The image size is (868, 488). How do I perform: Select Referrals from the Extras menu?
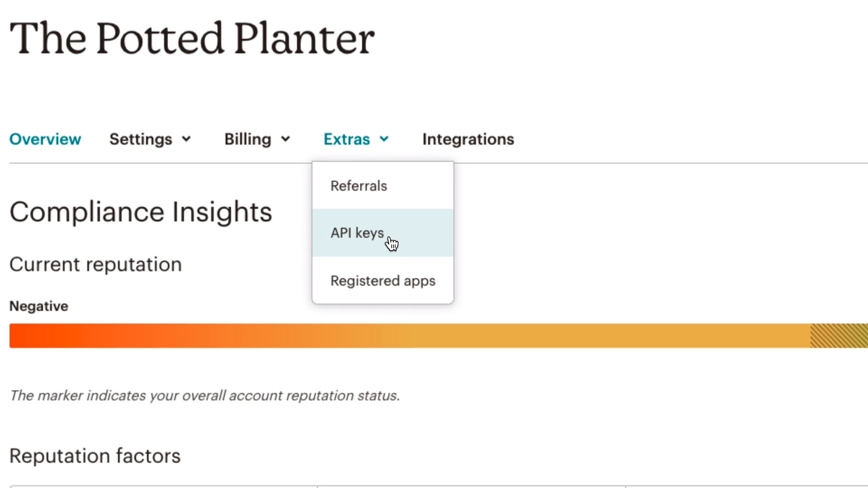(359, 186)
